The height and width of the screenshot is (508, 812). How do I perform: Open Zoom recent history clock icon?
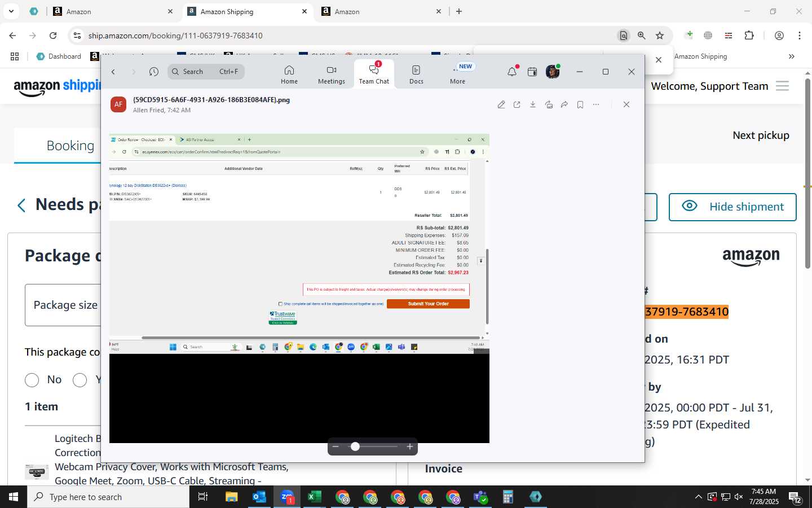tap(154, 72)
